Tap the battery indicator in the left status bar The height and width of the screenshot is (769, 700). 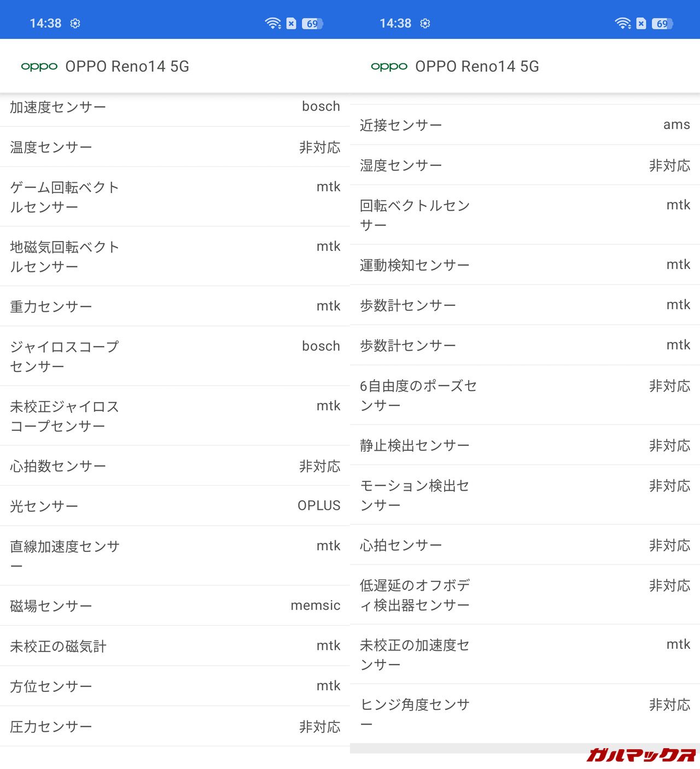pos(312,24)
